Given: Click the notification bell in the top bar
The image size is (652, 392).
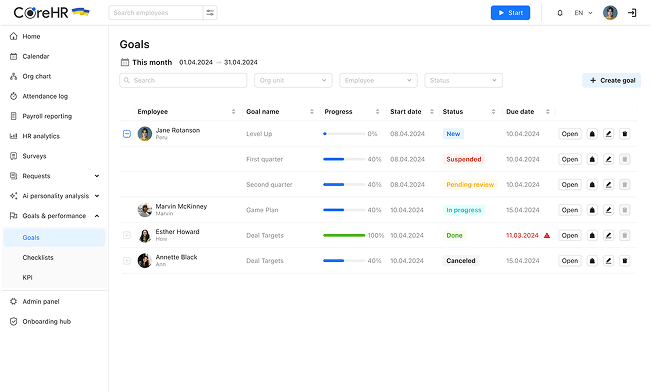Looking at the screenshot, I should point(560,13).
